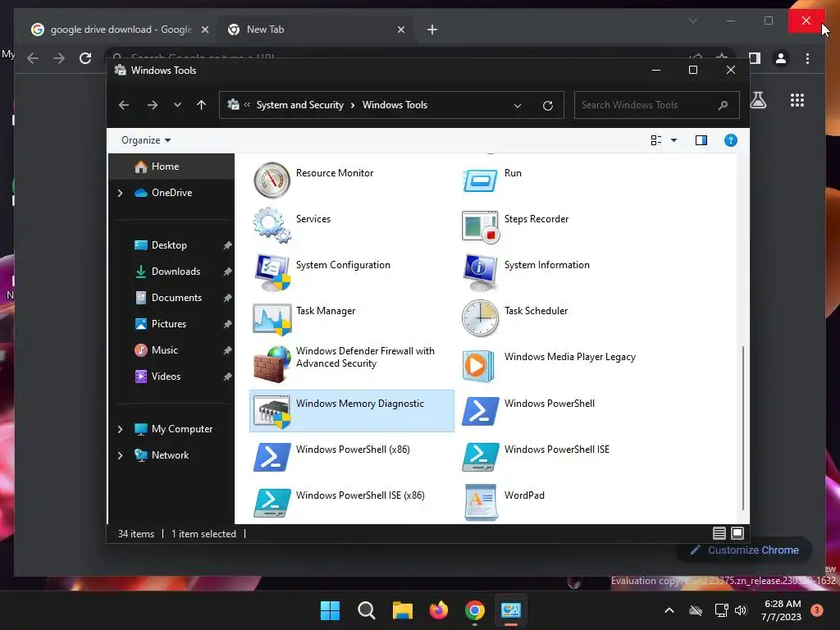Open Home in the navigation pane
The image size is (840, 630).
pos(171,167)
